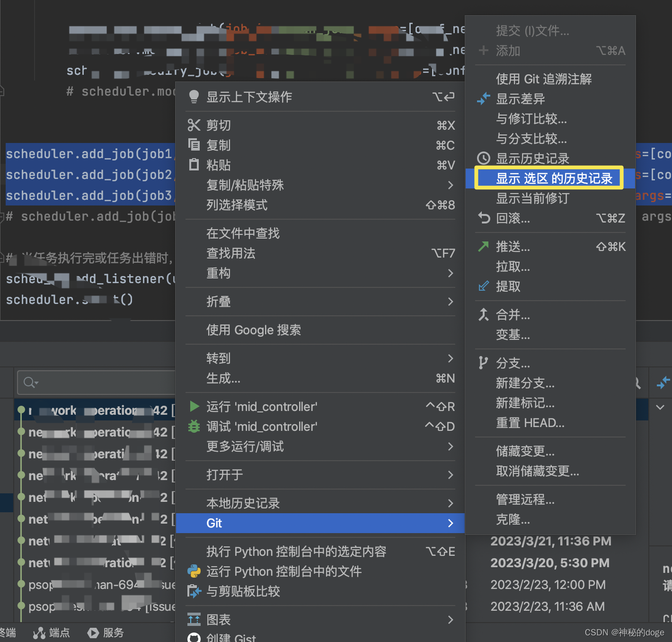Image resolution: width=672 pixels, height=642 pixels.
Task: Click the lightbulb icon for 显示上下文操作
Action: pyautogui.click(x=194, y=97)
